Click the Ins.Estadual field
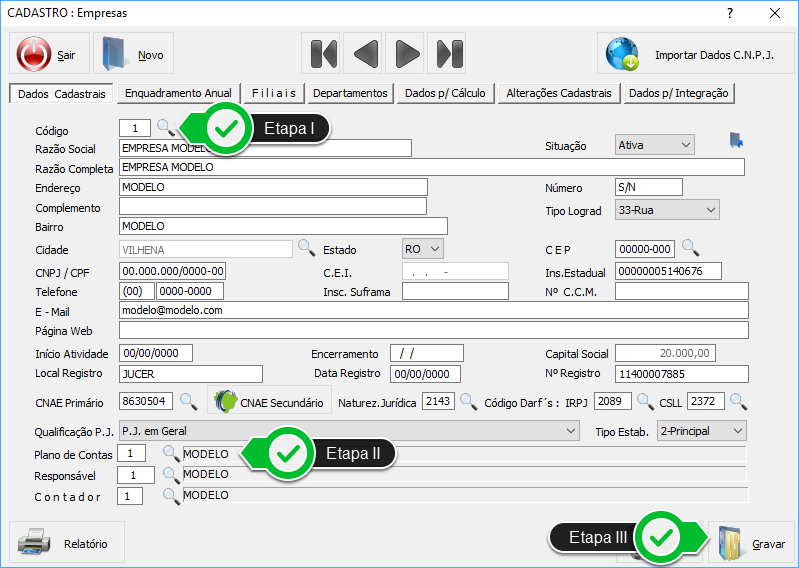Screen dimensions: 799x568 [x=668, y=271]
